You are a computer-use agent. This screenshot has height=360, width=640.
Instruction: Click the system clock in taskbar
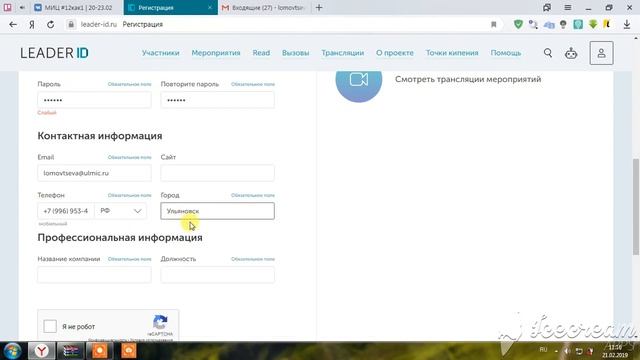pyautogui.click(x=615, y=351)
